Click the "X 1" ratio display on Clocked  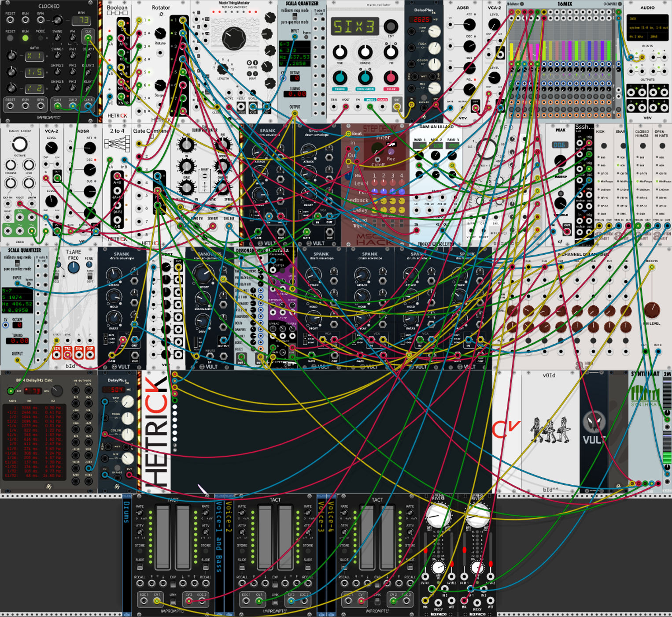coord(34,56)
